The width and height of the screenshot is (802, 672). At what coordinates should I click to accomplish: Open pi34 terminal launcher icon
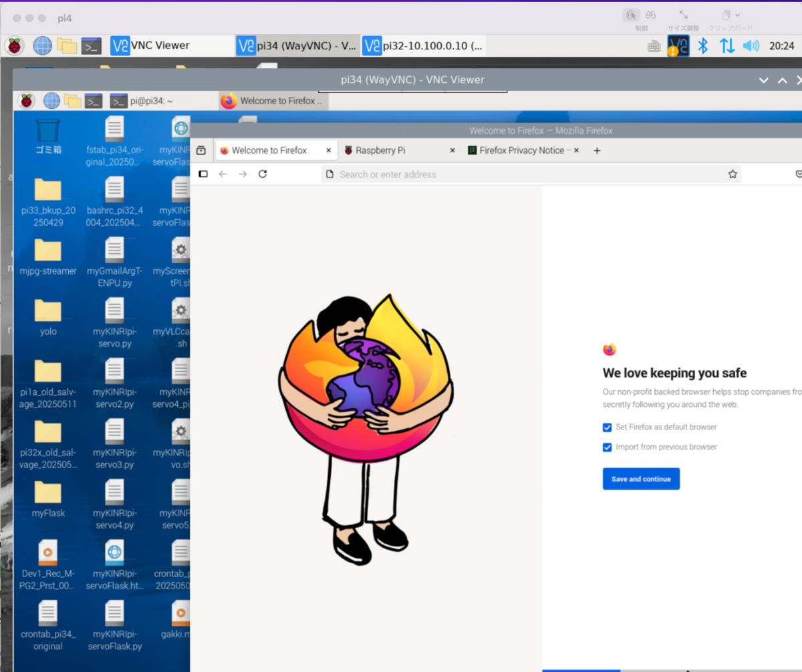pos(94,101)
